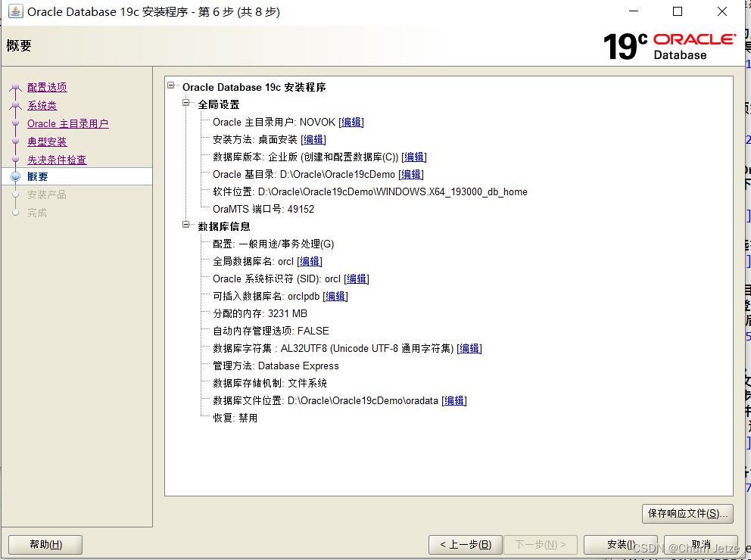Collapse the 数据库信息 section
This screenshot has width=751, height=560.
click(x=185, y=226)
